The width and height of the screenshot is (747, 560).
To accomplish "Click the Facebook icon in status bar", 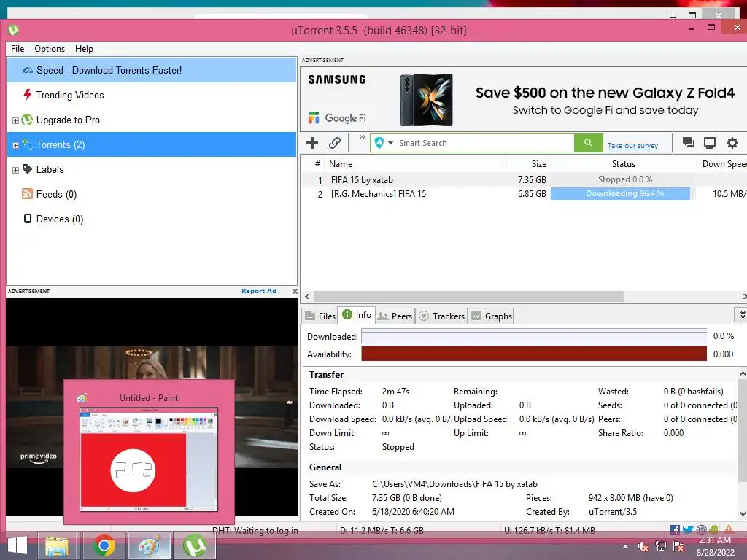I will (675, 529).
